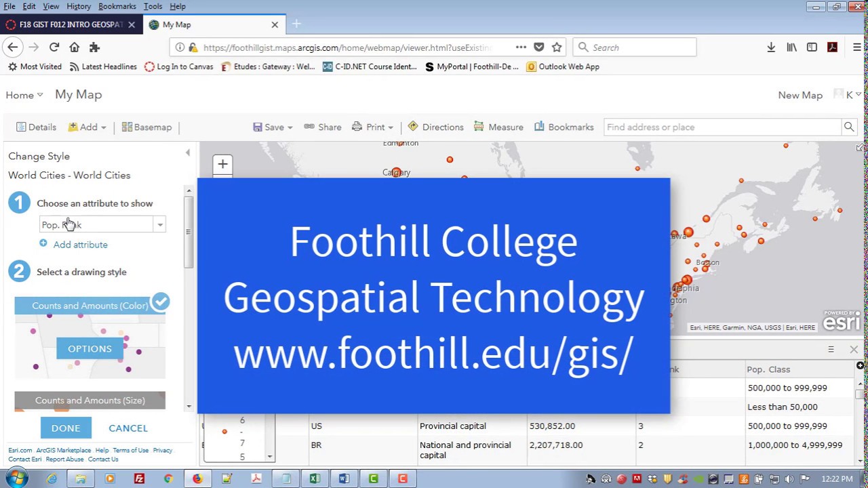868x488 pixels.
Task: Open a new browser tab
Action: tap(296, 24)
